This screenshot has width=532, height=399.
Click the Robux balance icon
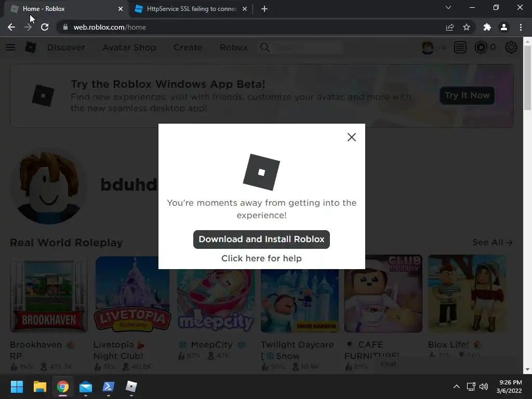[481, 47]
